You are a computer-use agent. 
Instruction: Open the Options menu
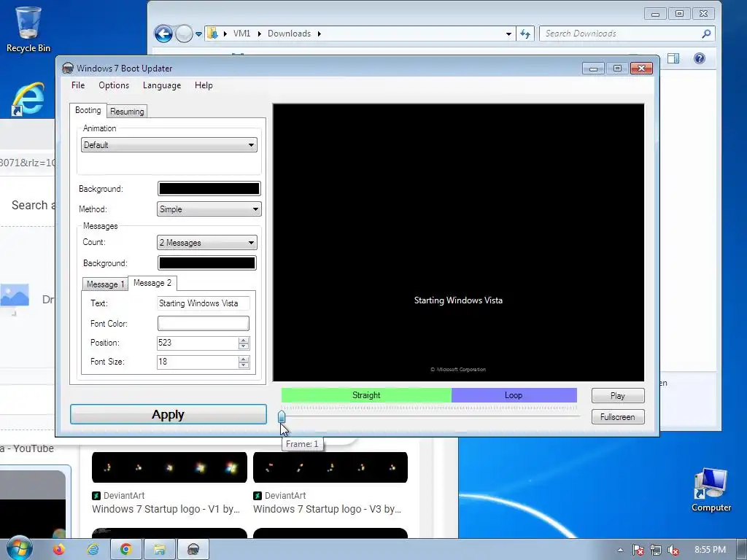tap(114, 85)
